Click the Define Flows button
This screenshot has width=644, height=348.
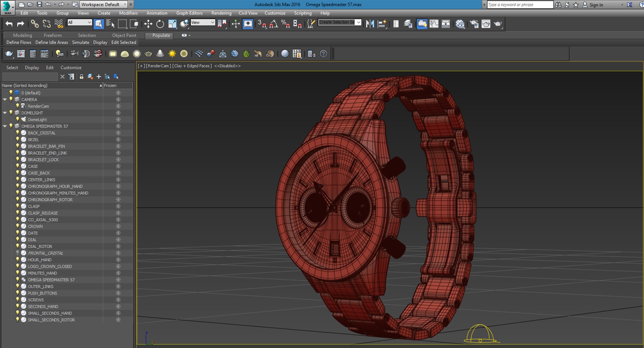click(19, 42)
